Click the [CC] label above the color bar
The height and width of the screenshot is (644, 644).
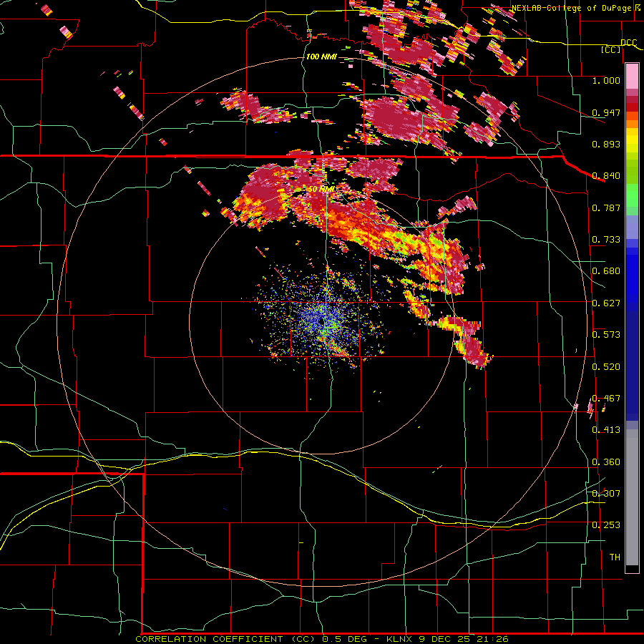pyautogui.click(x=611, y=49)
